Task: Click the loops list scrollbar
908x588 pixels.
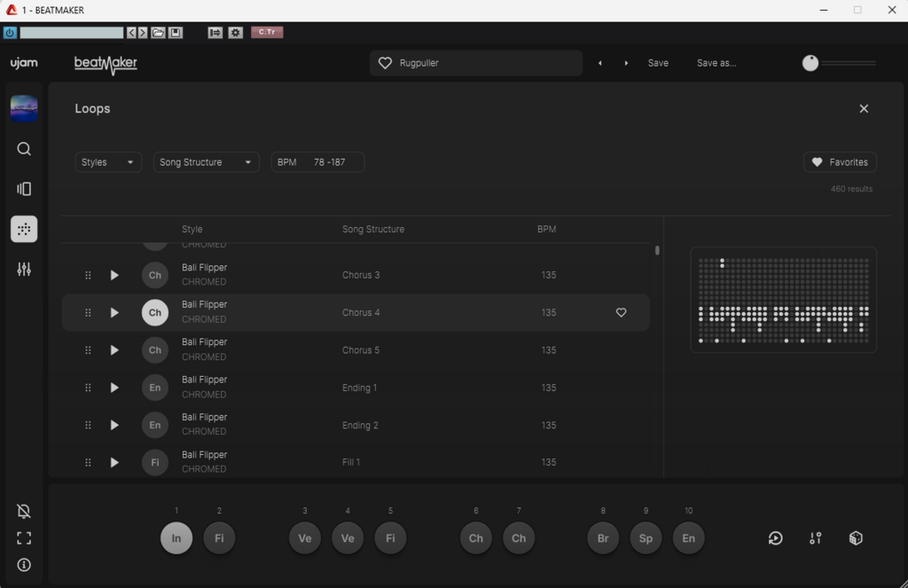Action: click(657, 251)
